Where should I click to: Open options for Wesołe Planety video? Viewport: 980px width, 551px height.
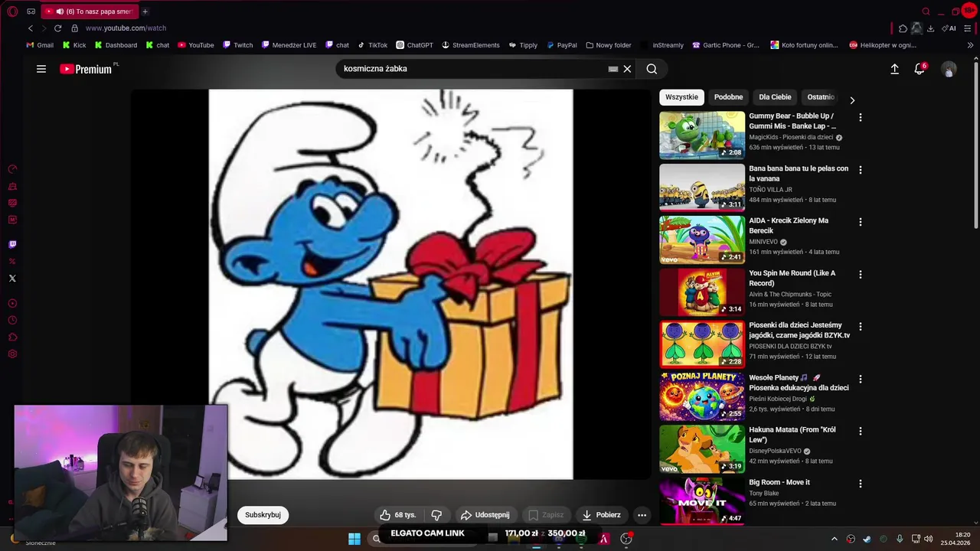(x=861, y=379)
